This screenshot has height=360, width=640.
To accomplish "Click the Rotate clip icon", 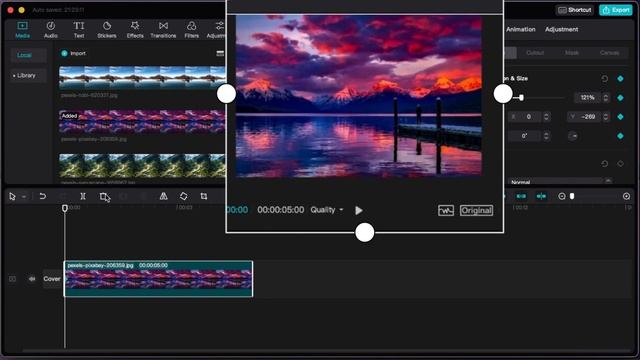I will pos(184,196).
